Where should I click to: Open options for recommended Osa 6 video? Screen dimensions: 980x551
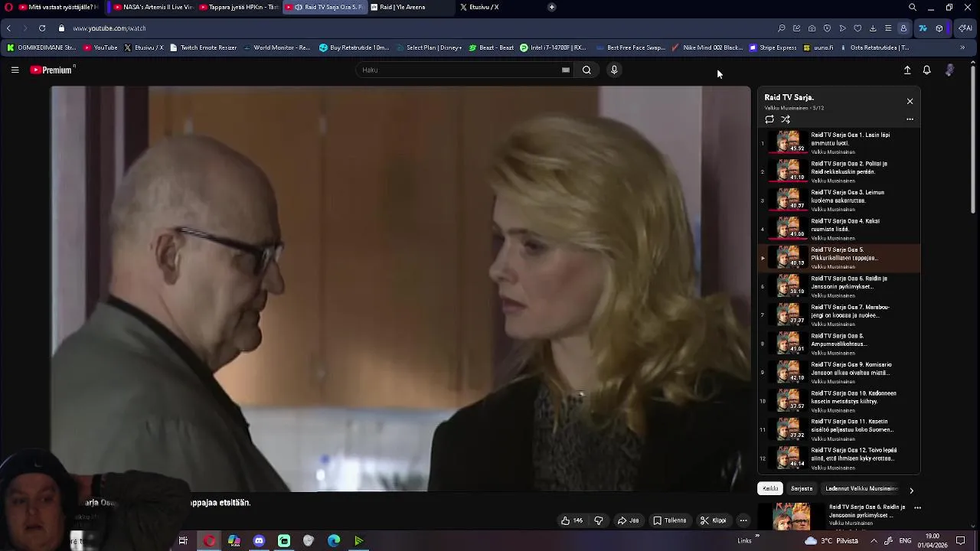tap(917, 507)
